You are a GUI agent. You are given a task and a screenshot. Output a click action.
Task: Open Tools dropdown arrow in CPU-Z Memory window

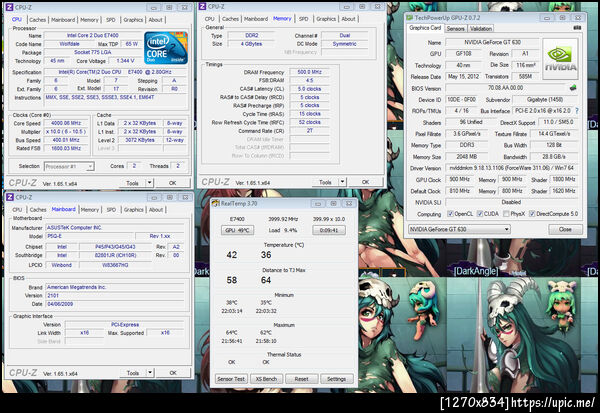(x=342, y=182)
